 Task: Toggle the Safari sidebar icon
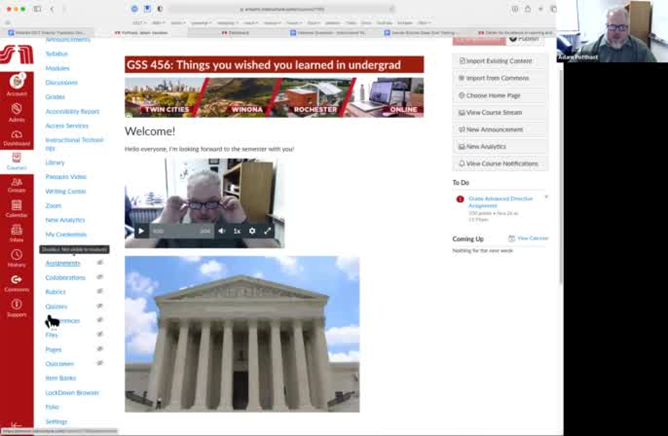[x=37, y=9]
